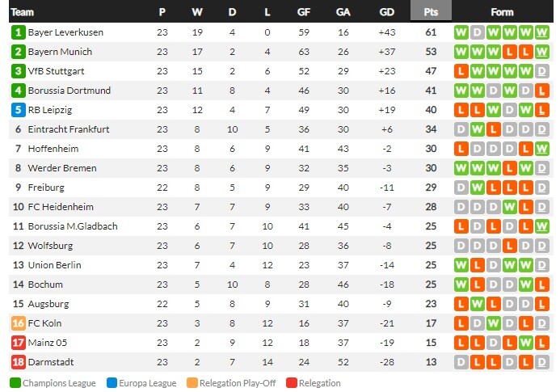
Task: Click Darmstadt's red position 18 badge
Action: pos(19,362)
